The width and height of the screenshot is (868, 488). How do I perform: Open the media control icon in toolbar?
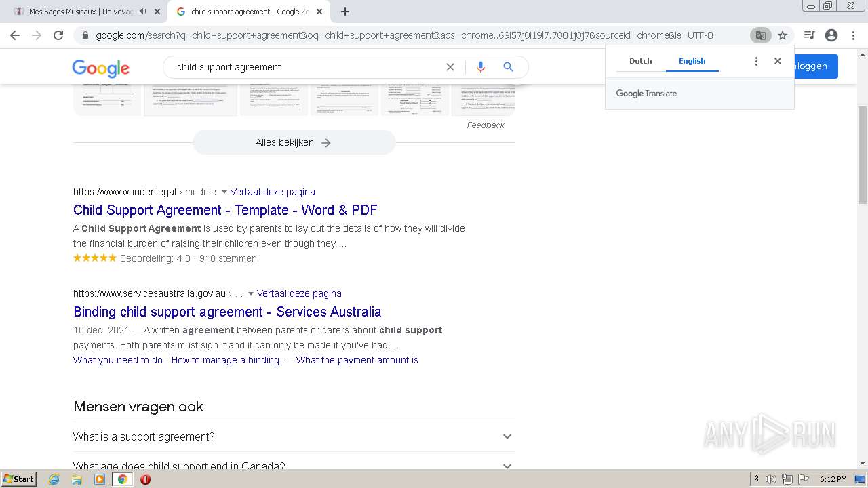(x=809, y=35)
